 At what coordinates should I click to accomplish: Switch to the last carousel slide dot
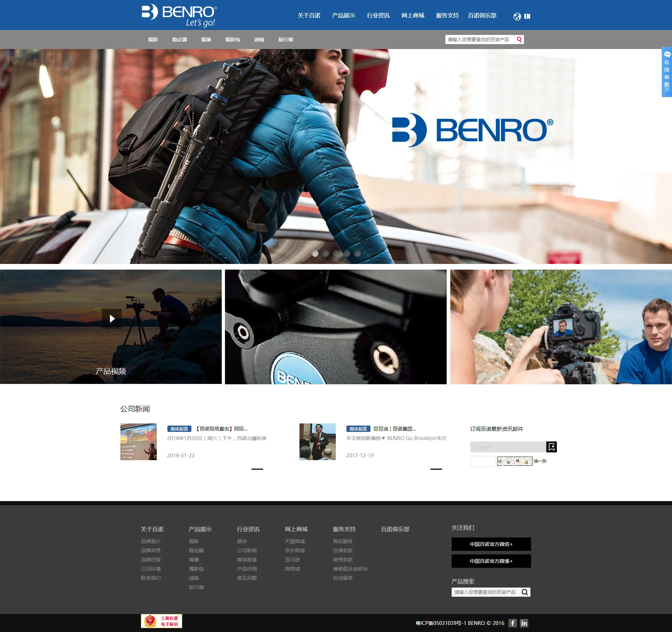(357, 253)
